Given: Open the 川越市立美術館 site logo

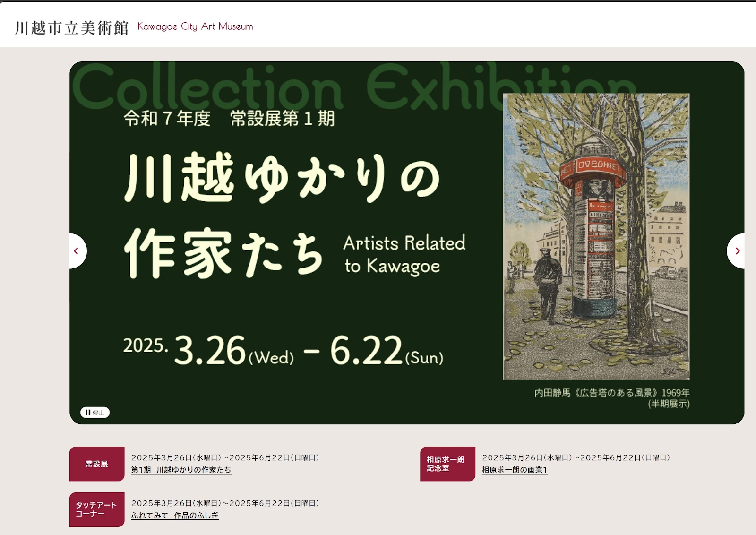Looking at the screenshot, I should tap(72, 27).
